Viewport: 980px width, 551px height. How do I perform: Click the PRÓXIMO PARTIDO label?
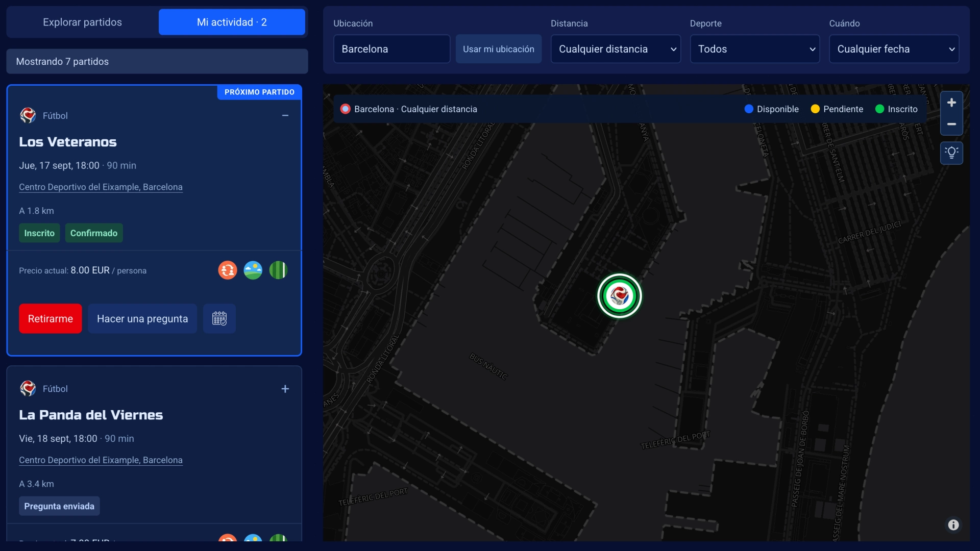click(259, 92)
